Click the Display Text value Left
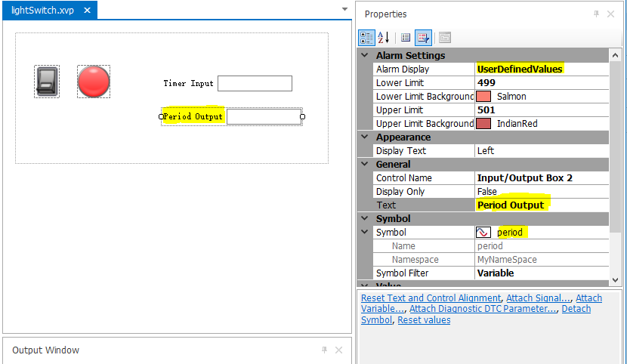Viewport: 627px width, 364px height. [486, 150]
